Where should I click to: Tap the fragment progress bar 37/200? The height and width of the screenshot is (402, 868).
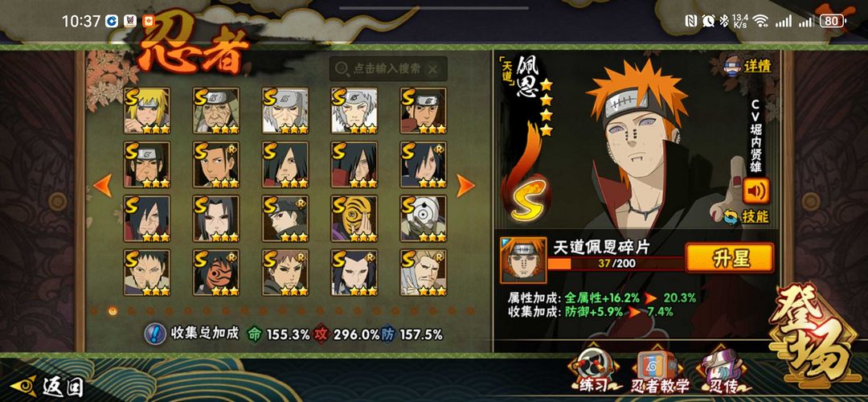tap(615, 264)
